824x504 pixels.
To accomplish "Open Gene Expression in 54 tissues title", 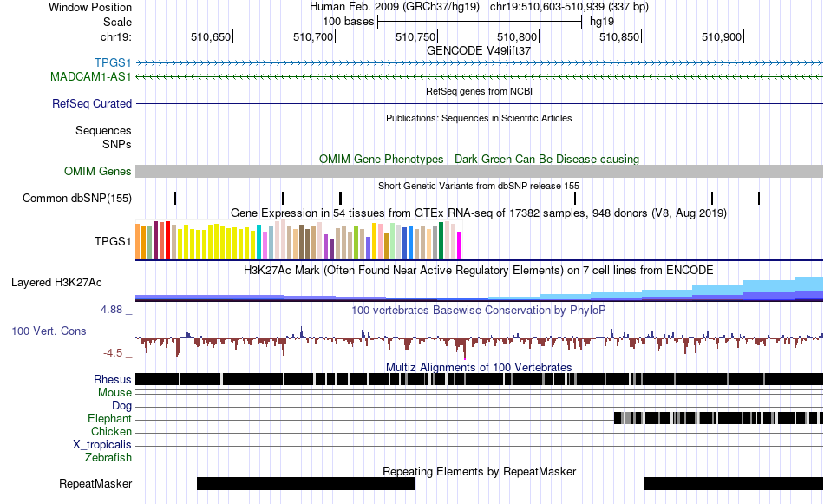I will point(479,213).
